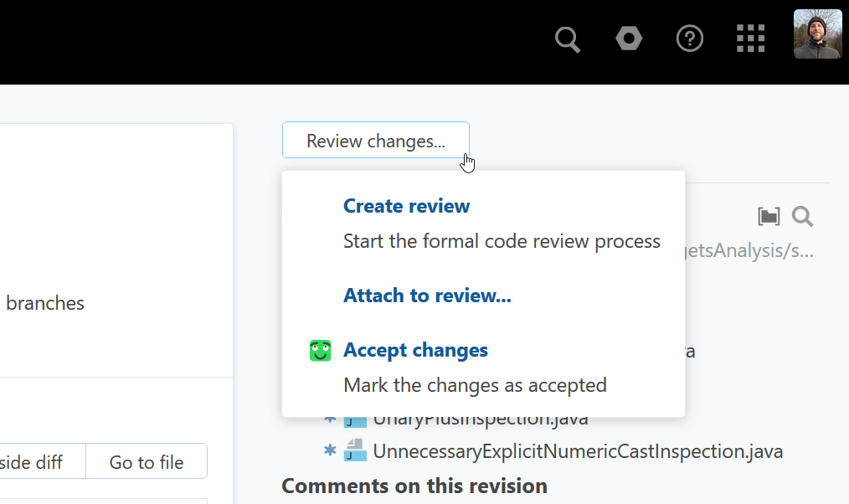Click the search magnifier in the top header
The width and height of the screenshot is (849, 504).
(x=568, y=39)
